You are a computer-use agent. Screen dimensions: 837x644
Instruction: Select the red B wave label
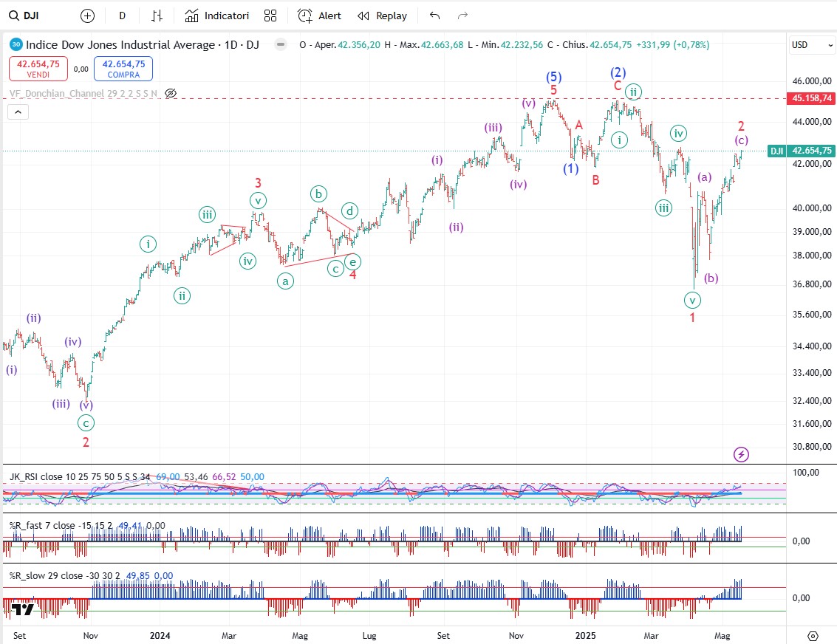pyautogui.click(x=595, y=180)
